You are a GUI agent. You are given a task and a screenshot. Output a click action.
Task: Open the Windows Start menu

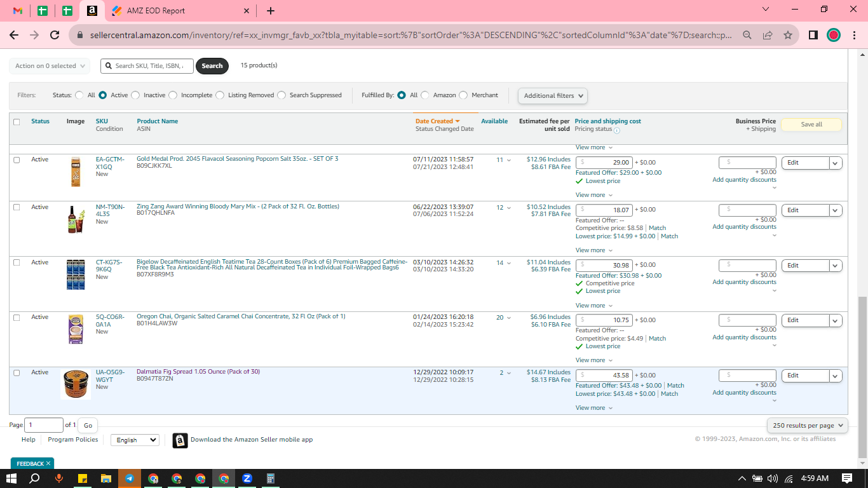[x=11, y=478]
